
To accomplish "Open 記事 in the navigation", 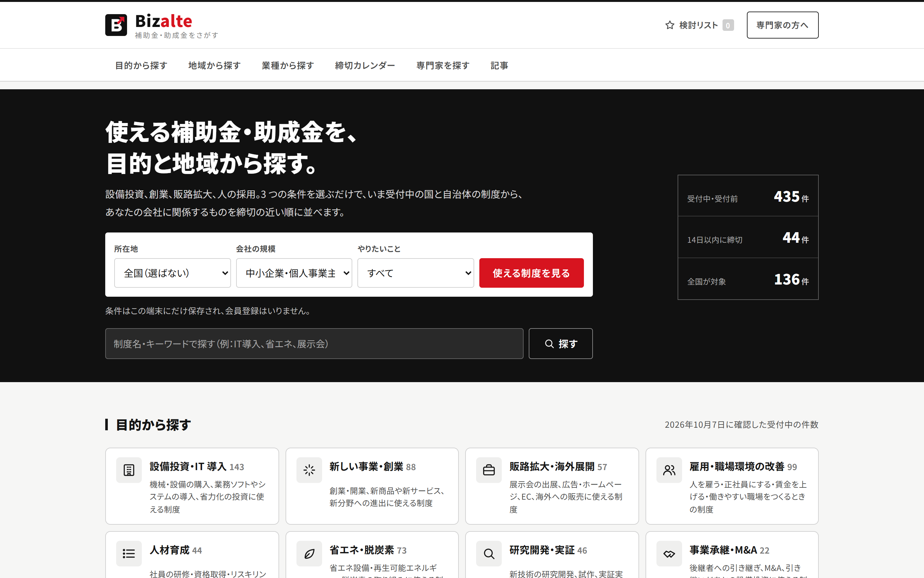I will pyautogui.click(x=499, y=66).
